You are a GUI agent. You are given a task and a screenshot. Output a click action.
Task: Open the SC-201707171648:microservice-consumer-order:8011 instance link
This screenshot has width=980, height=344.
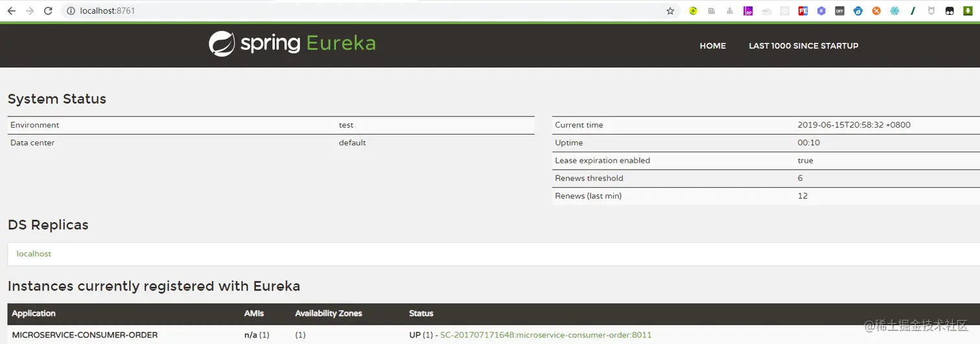click(x=546, y=335)
